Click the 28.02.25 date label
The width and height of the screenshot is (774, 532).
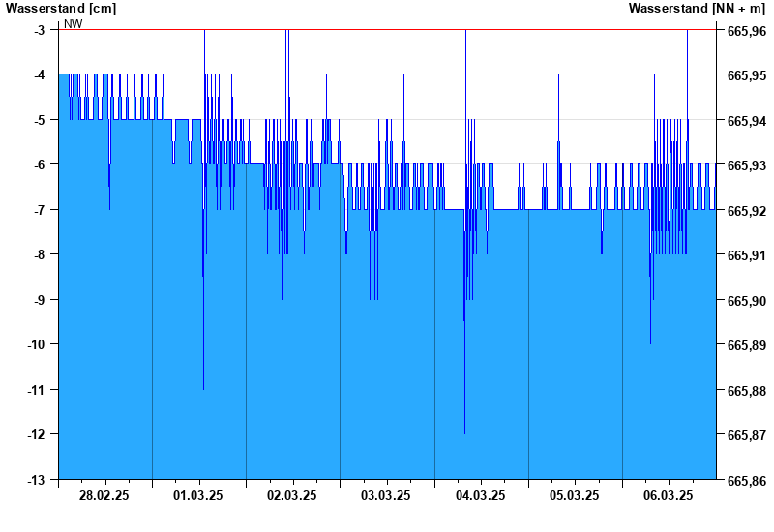[x=104, y=495]
